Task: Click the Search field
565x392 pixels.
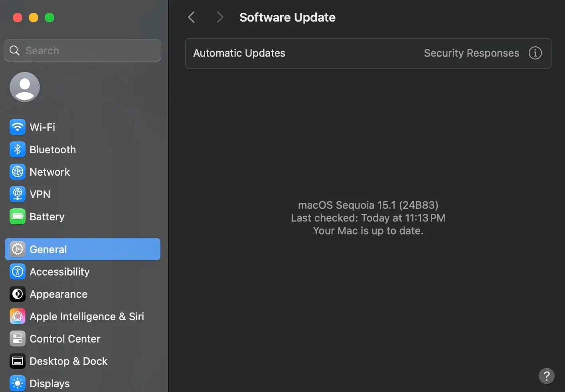Action: (83, 51)
